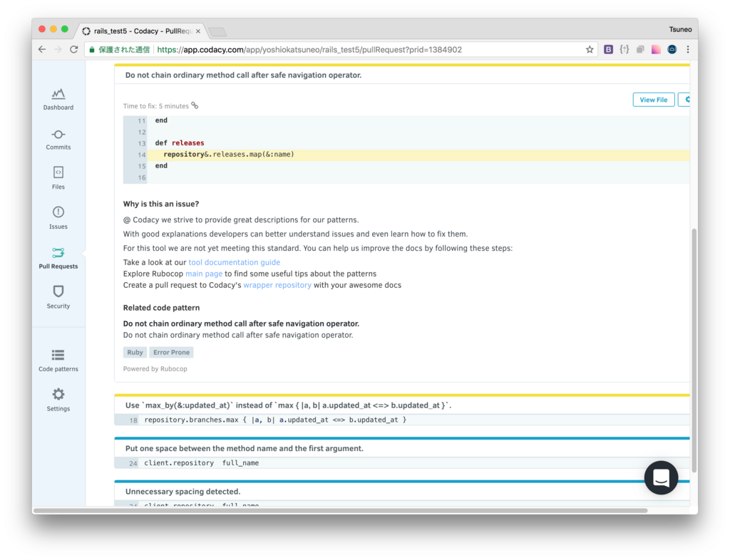Click the View File button
Image resolution: width=730 pixels, height=560 pixels.
click(x=653, y=100)
